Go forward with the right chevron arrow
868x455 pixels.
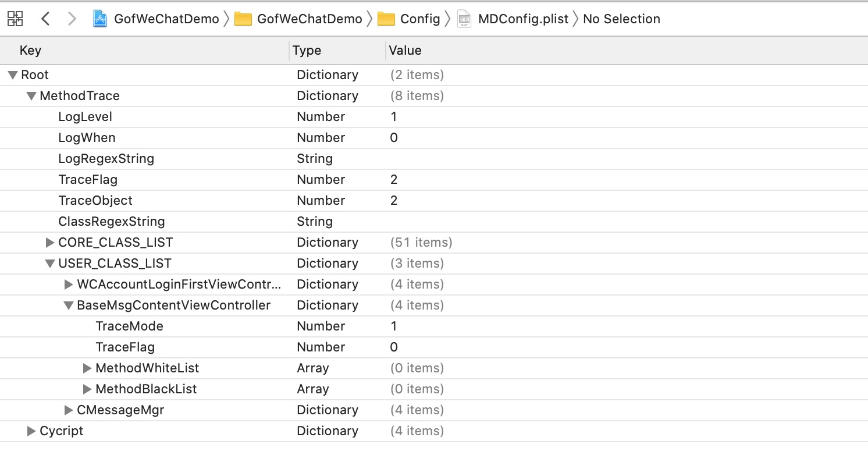72,19
